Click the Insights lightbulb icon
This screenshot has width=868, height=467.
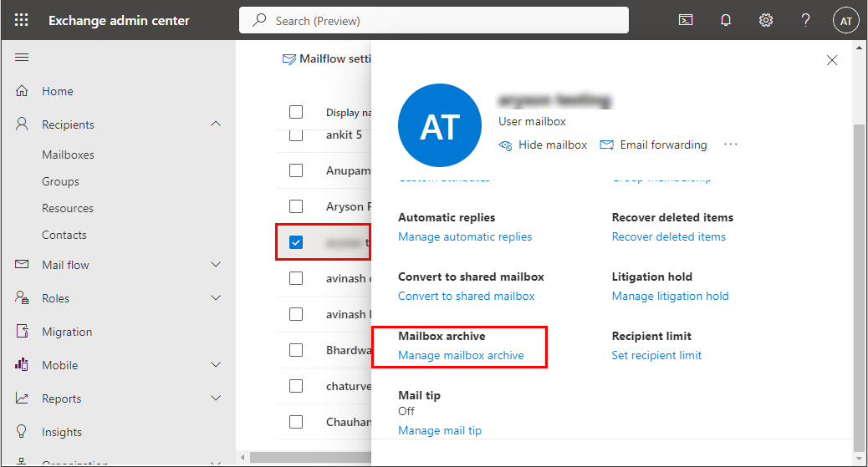click(x=22, y=431)
